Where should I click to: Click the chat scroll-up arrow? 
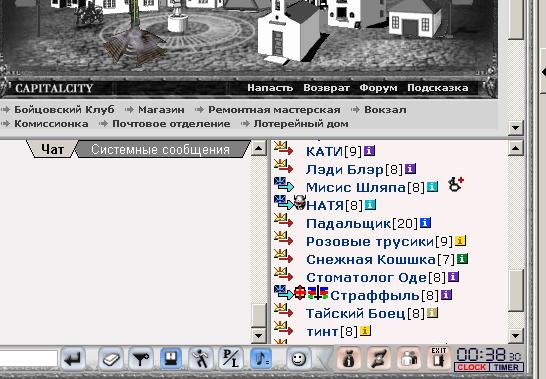pyautogui.click(x=258, y=149)
